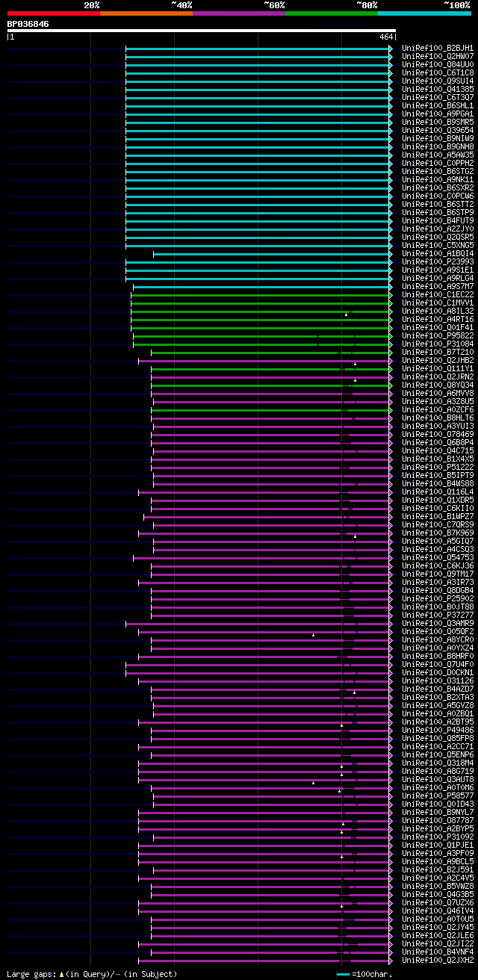Screen dimensions: 478x980
Task: Click the orange ~40% identity legend segment
Action: tap(146, 13)
